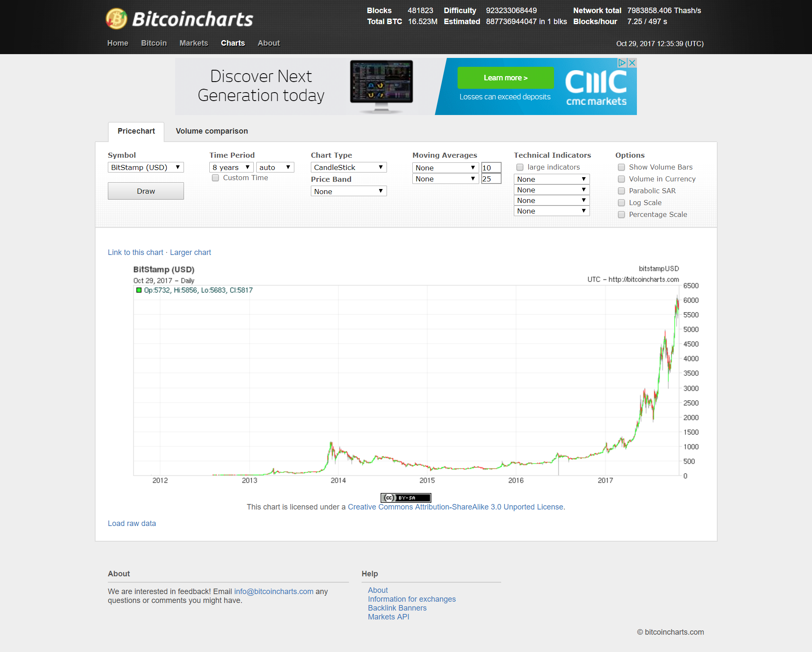The height and width of the screenshot is (652, 812).
Task: Select the Charts menu item
Action: coord(233,43)
